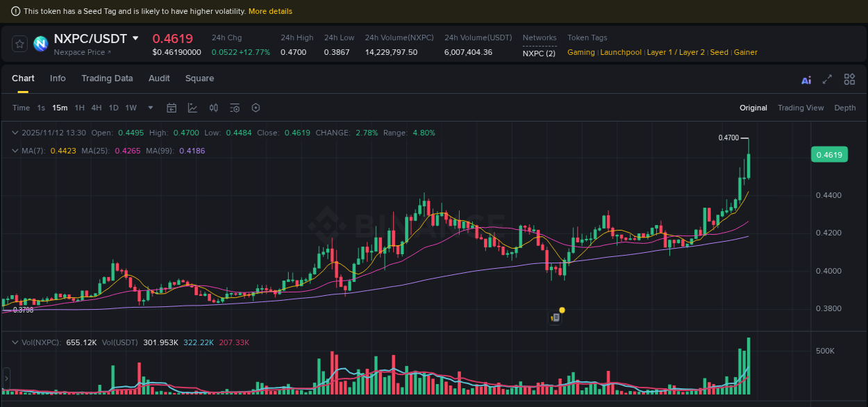This screenshot has width=868, height=407.
Task: Collapse the MA indicators row
Action: tap(14, 150)
